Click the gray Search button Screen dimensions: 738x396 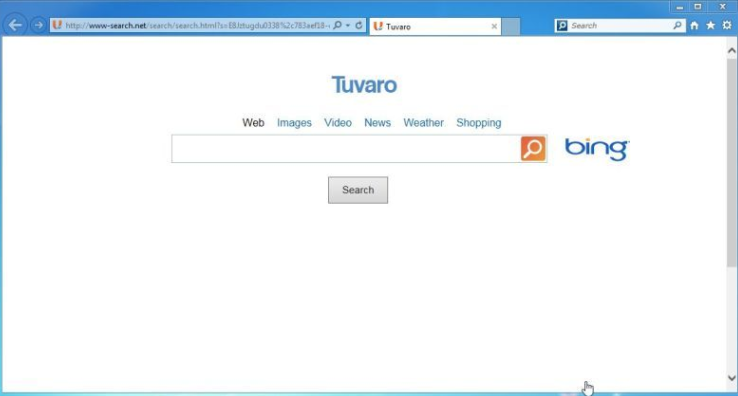[x=358, y=190]
